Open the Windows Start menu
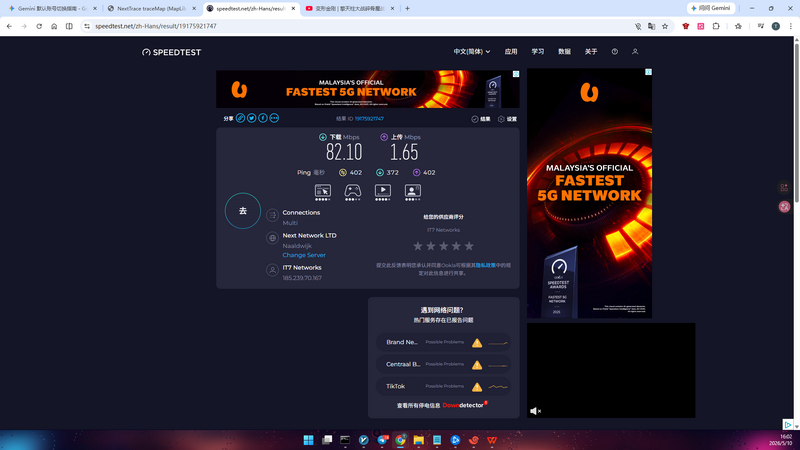 (309, 440)
